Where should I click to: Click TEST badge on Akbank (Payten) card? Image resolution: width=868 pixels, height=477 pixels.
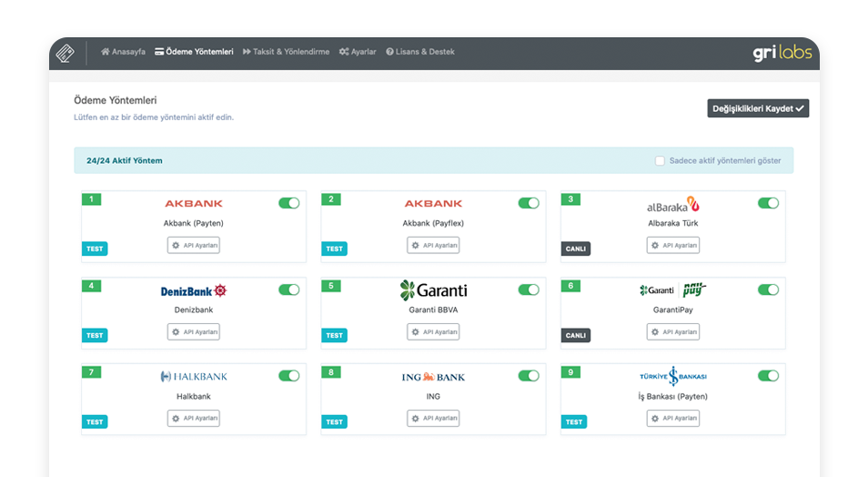pyautogui.click(x=95, y=249)
